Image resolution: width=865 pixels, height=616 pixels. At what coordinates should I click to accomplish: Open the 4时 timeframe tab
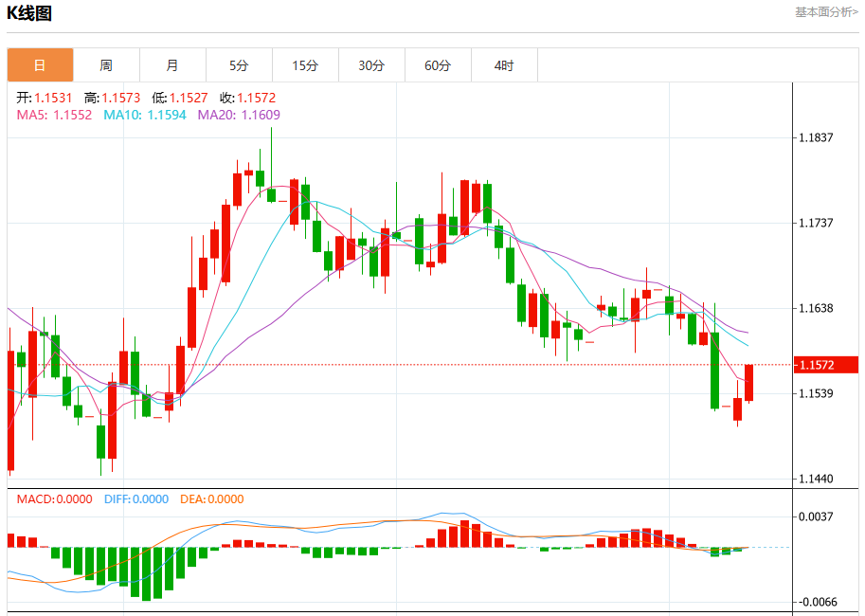(x=504, y=65)
